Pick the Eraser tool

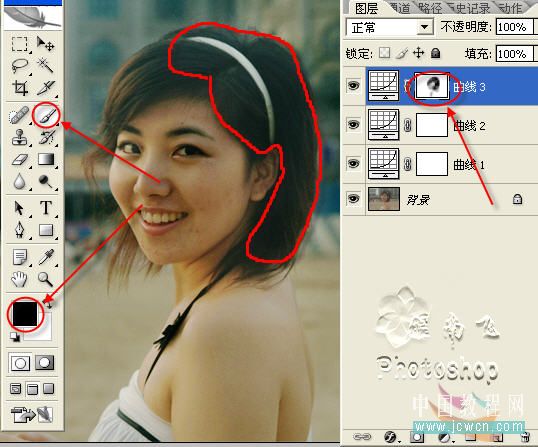coord(20,160)
